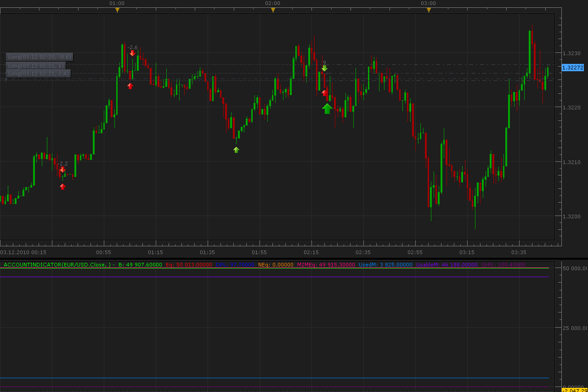
Task: Click the M2MEq: 49 915.30000 legend value
Action: (x=326, y=265)
